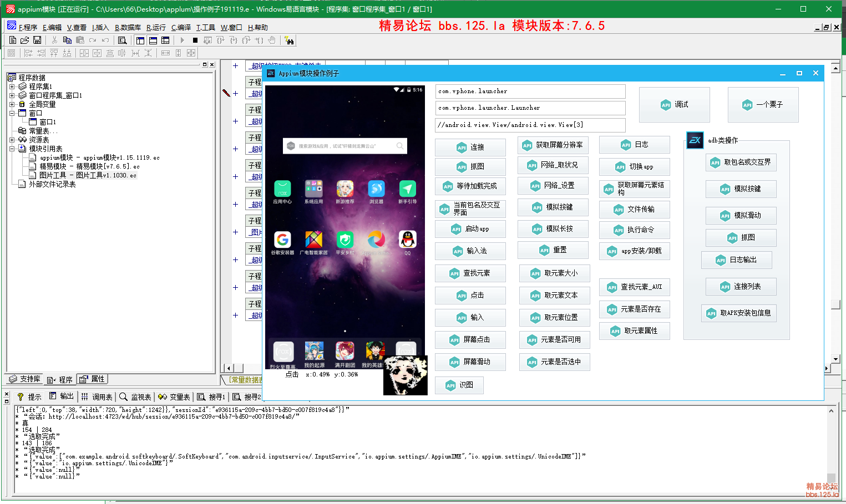Click the left panel close X icon
The image size is (846, 504).
212,65
